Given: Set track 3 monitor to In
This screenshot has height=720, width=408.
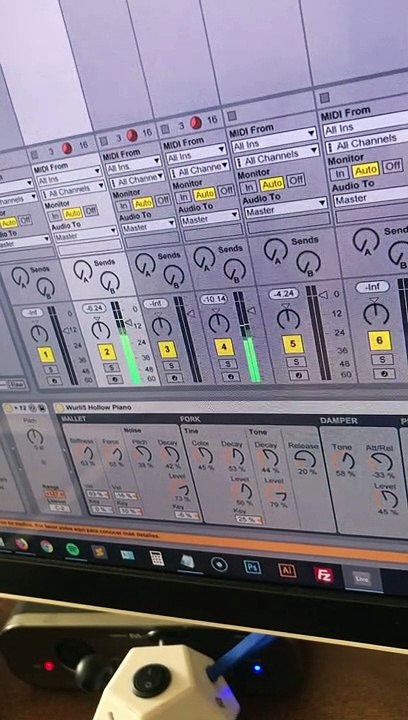Looking at the screenshot, I should [x=124, y=206].
